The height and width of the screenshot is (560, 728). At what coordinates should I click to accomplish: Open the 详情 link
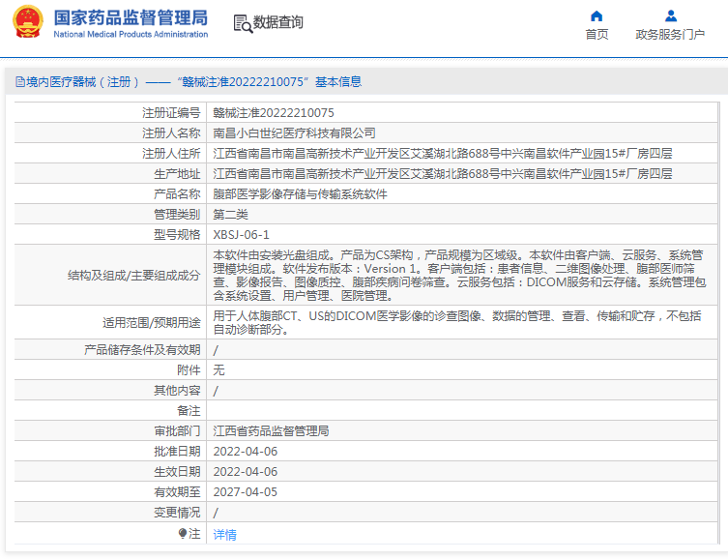224,535
